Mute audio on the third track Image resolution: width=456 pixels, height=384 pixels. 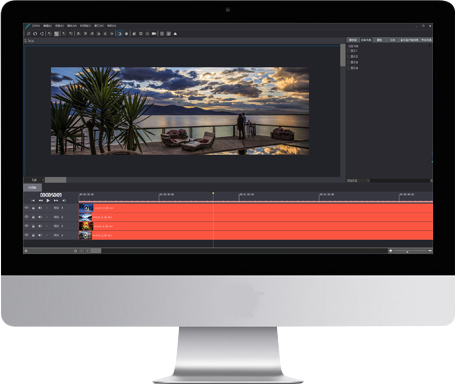coord(40,226)
